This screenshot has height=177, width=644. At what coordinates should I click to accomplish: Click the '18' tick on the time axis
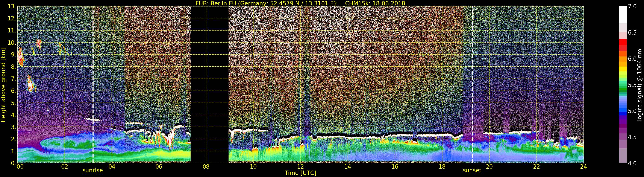pos(442,166)
